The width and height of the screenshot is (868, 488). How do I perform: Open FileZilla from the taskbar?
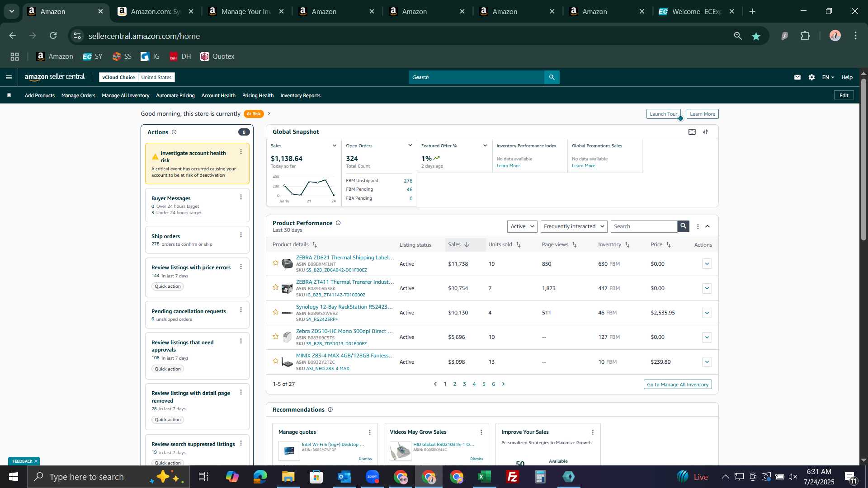512,477
